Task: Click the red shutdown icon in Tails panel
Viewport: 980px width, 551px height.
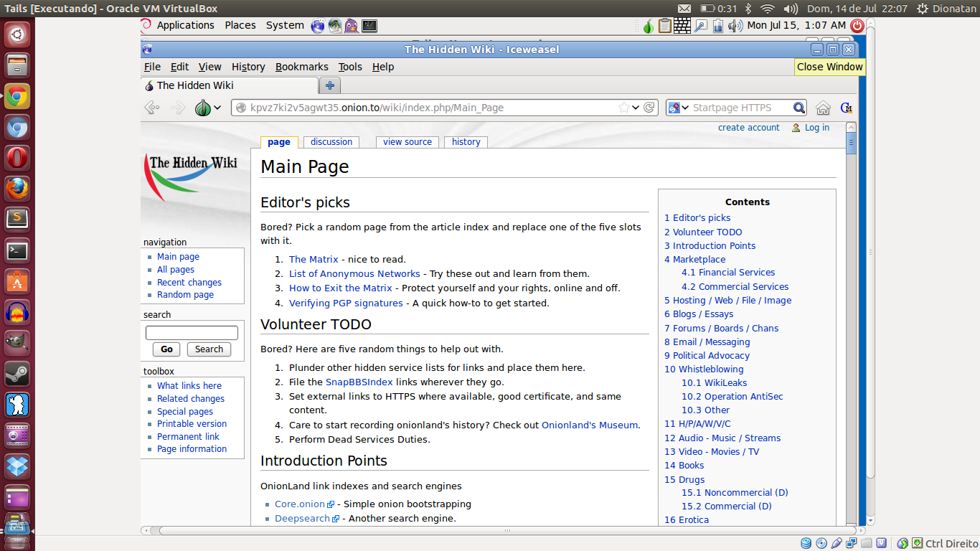Action: [857, 26]
